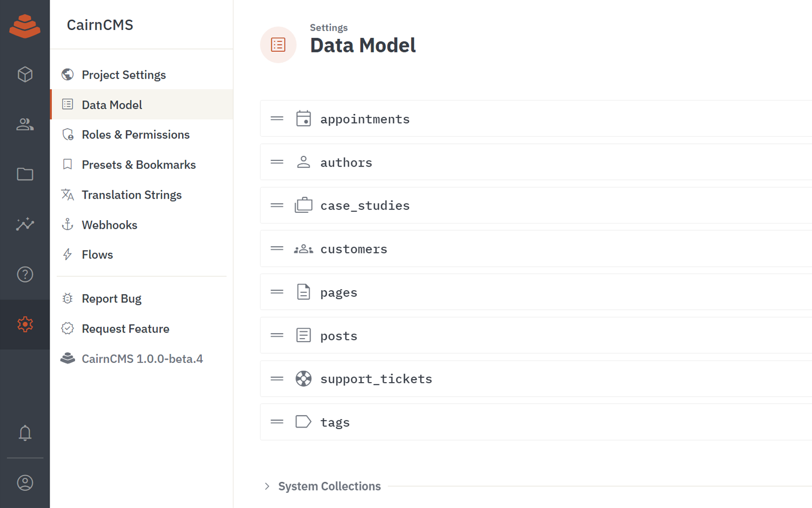Open Flows settings
The image size is (812, 508).
pyautogui.click(x=142, y=255)
